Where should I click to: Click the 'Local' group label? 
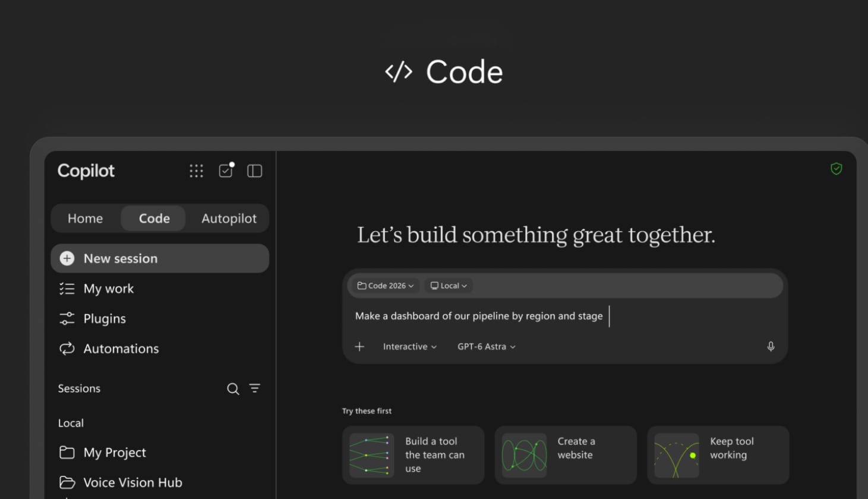click(x=71, y=423)
